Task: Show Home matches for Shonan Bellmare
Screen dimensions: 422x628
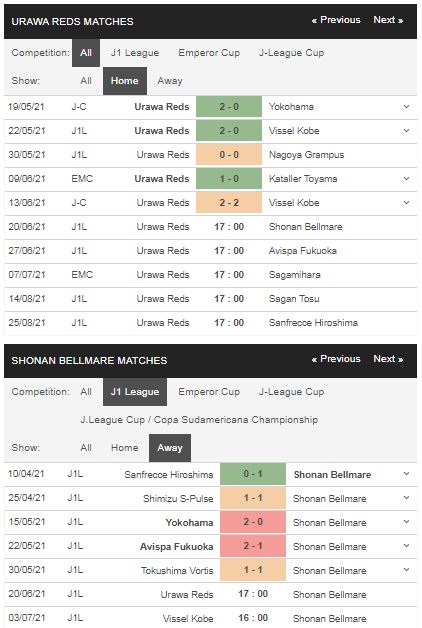Action: pos(125,448)
